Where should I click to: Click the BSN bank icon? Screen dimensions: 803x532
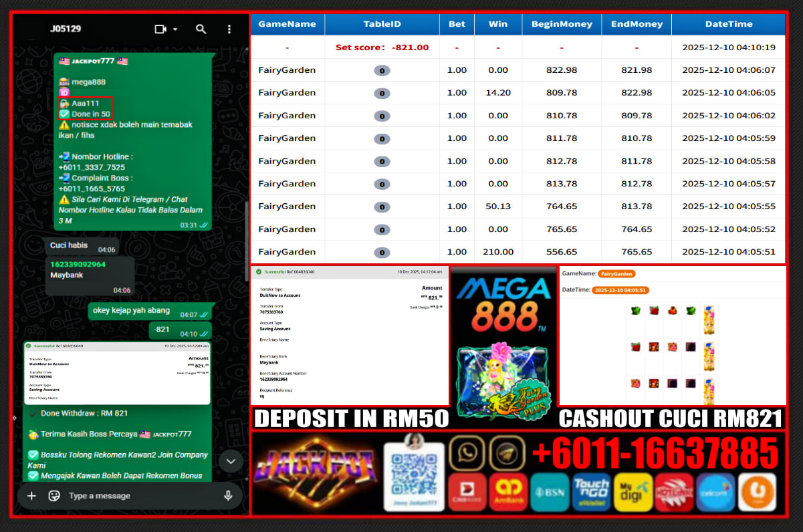(550, 492)
